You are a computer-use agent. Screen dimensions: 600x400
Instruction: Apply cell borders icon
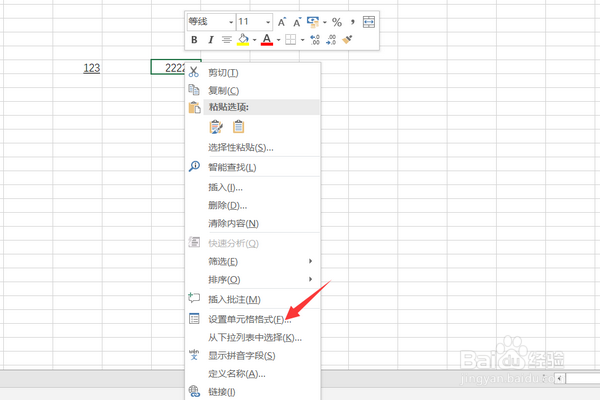coord(290,40)
